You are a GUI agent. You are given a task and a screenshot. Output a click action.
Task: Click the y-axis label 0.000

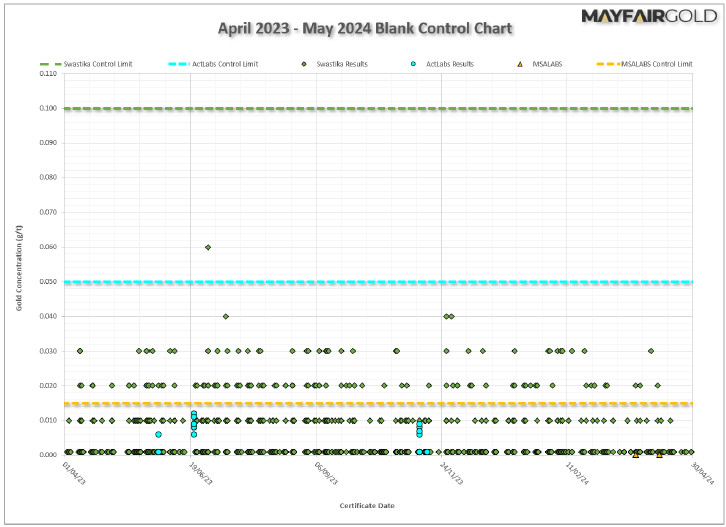coord(48,454)
